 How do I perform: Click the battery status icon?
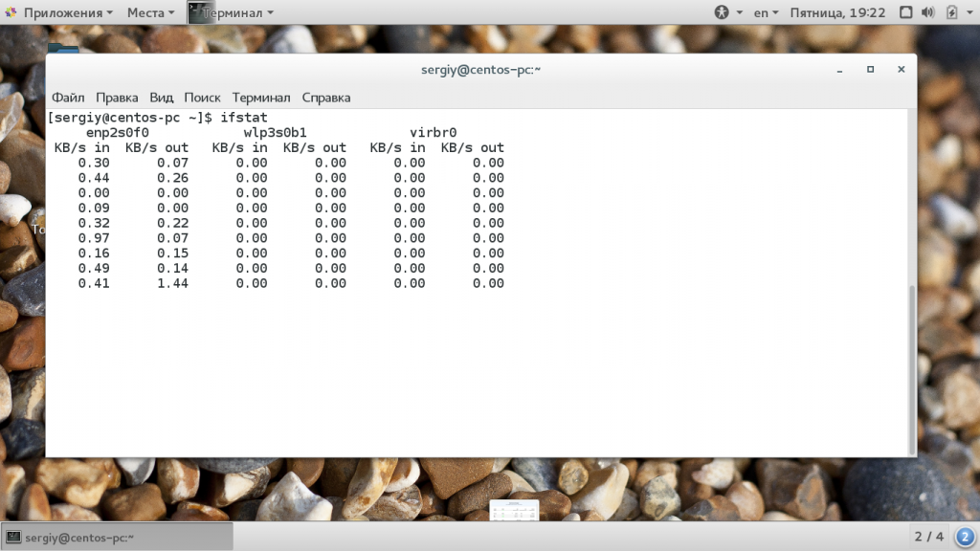(x=951, y=12)
